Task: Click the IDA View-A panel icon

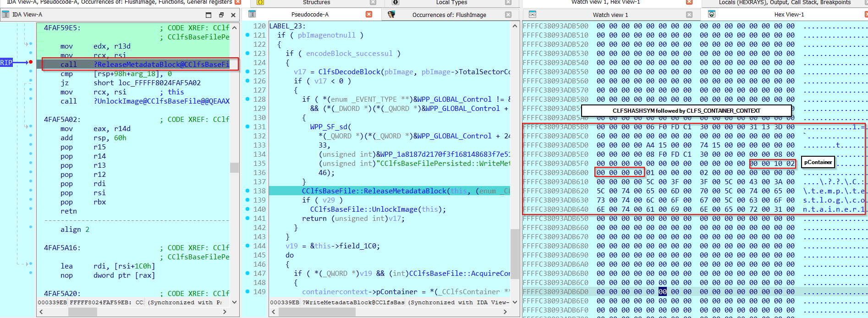Action: click(x=5, y=15)
